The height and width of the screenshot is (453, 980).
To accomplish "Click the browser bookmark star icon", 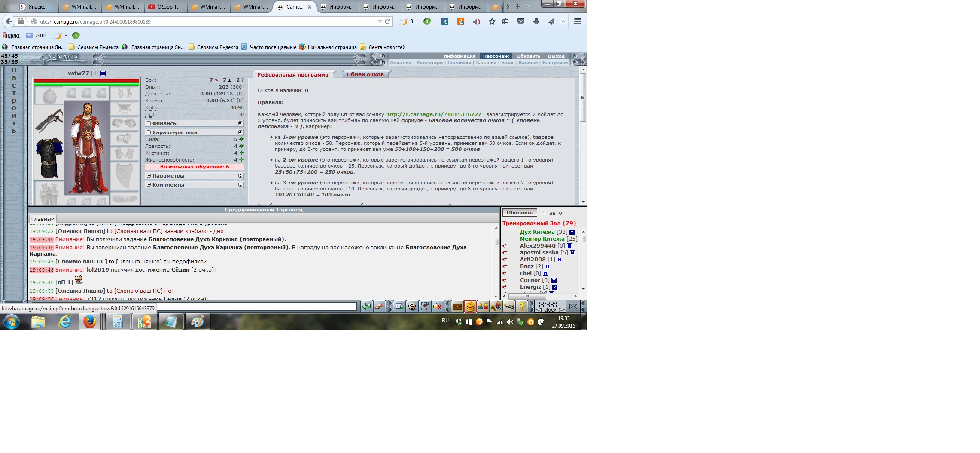I will tap(492, 21).
